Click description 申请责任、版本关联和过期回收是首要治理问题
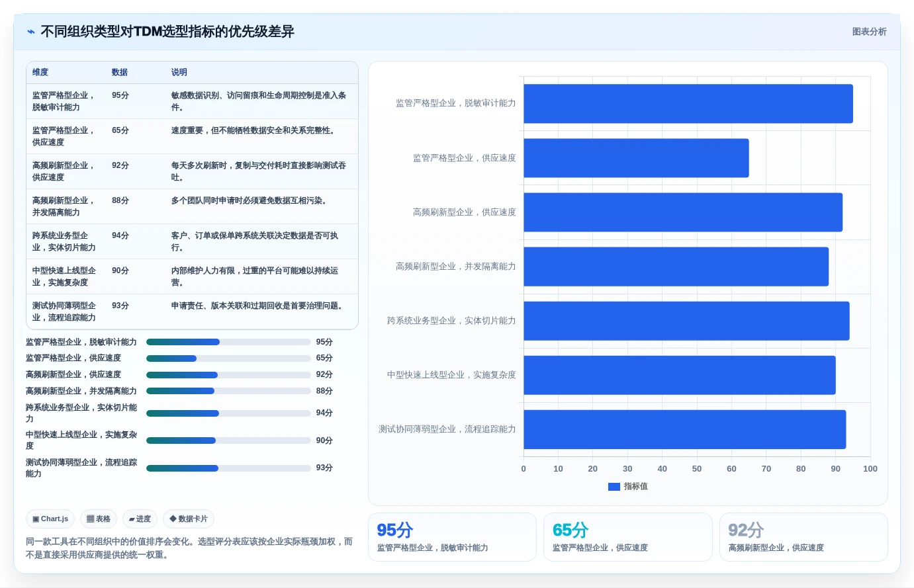 tap(259, 306)
